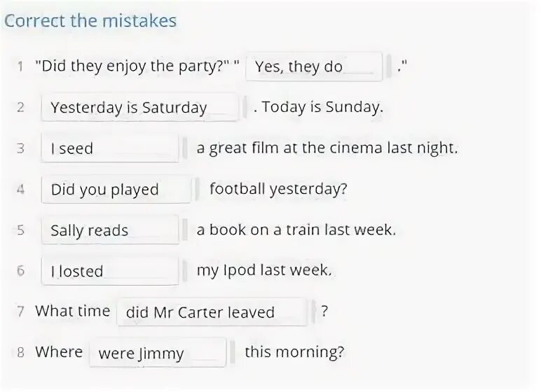Focus the 'did Mr Carter leaved' field
541x392 pixels.
212,312
